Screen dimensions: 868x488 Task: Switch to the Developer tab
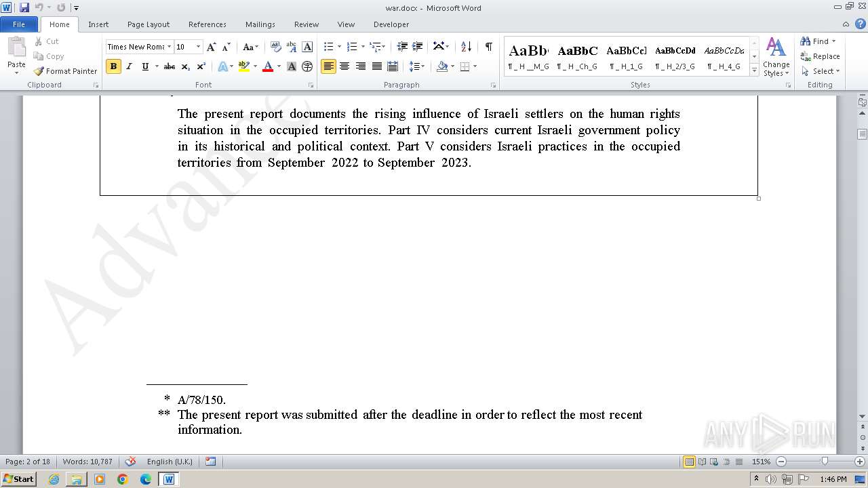[x=391, y=24]
